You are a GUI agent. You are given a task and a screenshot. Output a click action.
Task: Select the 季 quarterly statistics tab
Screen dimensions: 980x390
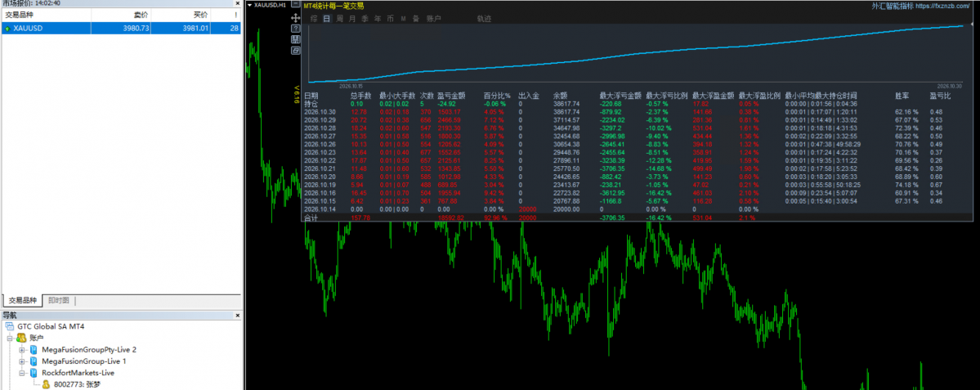[x=365, y=19]
